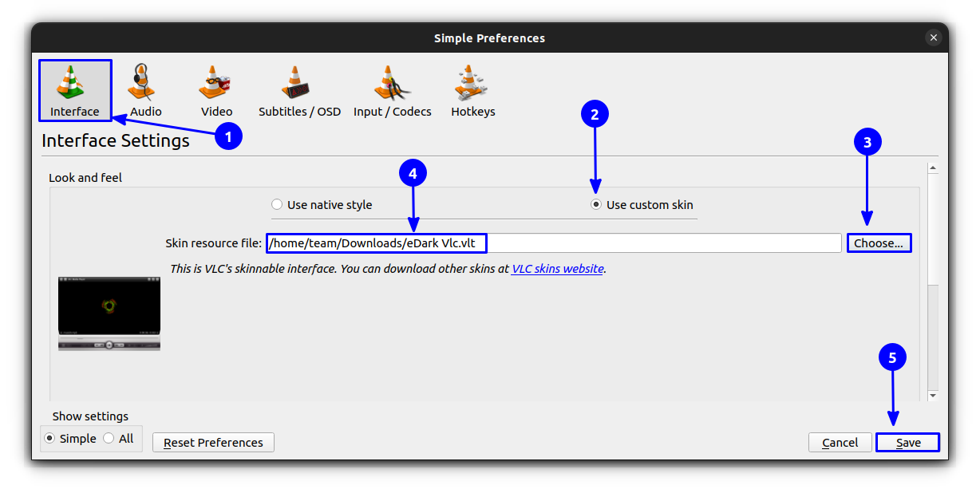Open the VLC skins website link
This screenshot has height=493, width=980.
(x=557, y=269)
